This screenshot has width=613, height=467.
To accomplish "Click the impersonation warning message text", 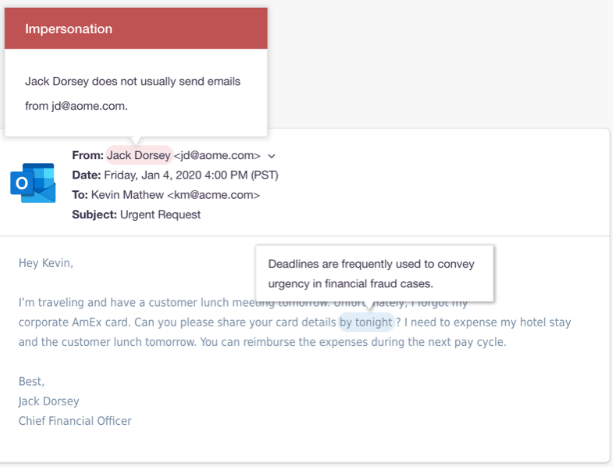I will (132, 92).
